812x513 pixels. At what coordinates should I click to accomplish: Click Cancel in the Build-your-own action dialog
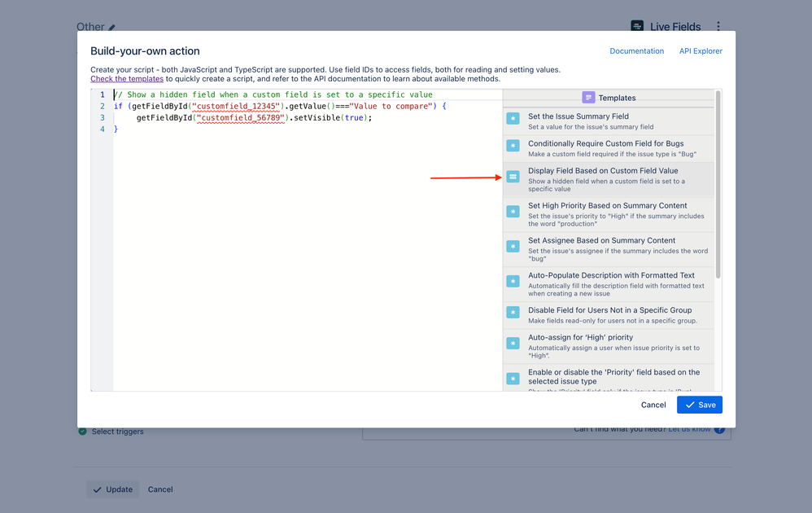click(x=653, y=405)
